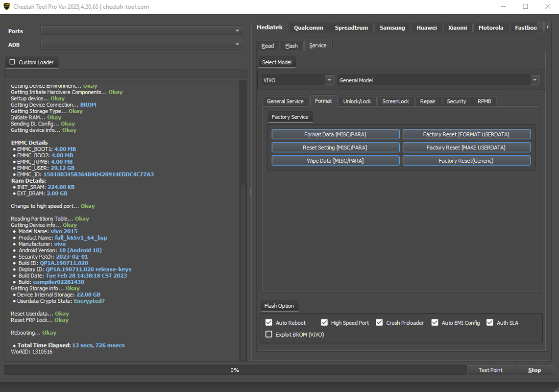Toggle the Custom Loader checkbox
The image size is (559, 392).
tap(12, 62)
